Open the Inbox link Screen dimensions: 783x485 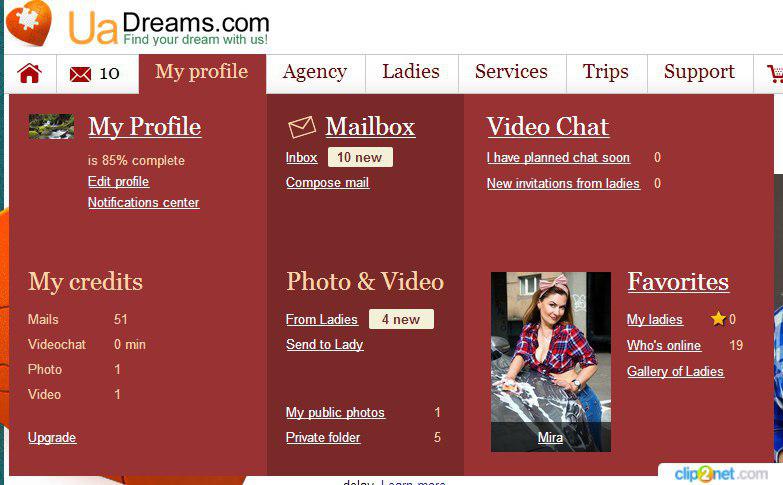click(x=302, y=158)
